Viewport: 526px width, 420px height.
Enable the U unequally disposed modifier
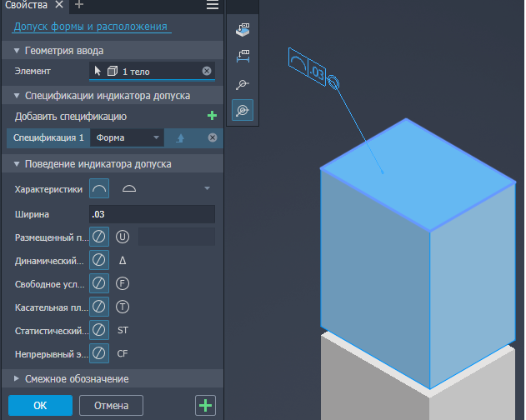[123, 237]
